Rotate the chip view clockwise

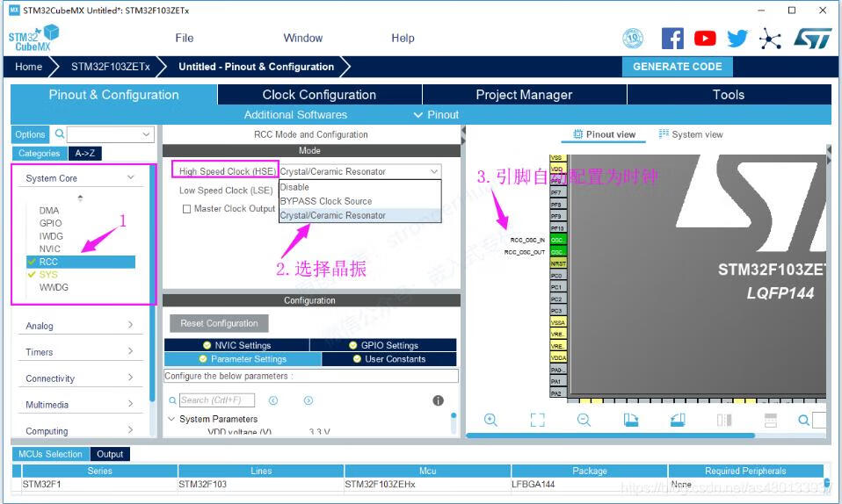click(631, 421)
